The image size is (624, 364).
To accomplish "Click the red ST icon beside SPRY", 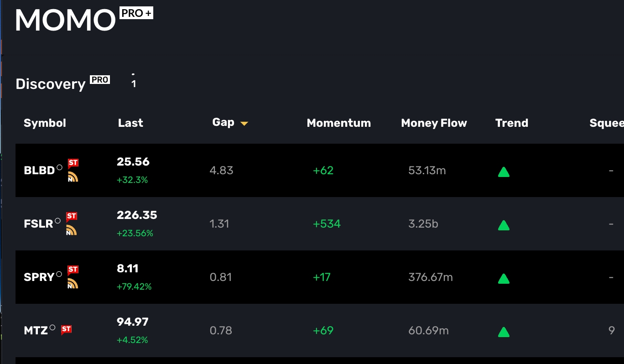I will 73,270.
